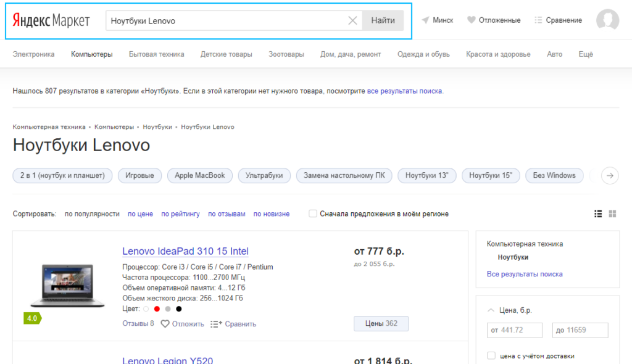The width and height of the screenshot is (632, 364).
Task: Open the Ещё menu item
Action: click(586, 54)
